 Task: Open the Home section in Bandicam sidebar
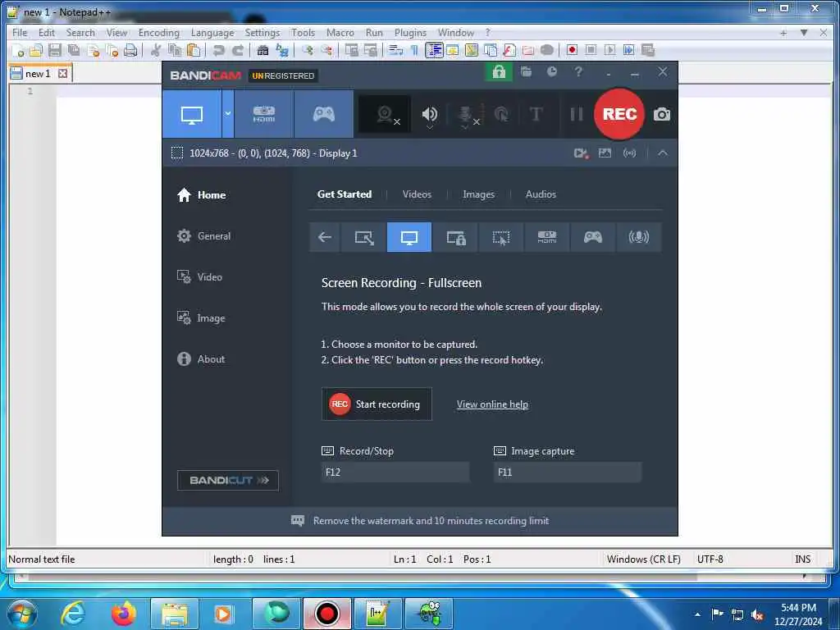(x=202, y=195)
